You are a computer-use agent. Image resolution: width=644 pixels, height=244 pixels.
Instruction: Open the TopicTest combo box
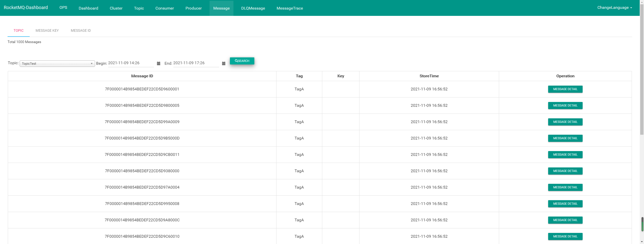click(57, 63)
